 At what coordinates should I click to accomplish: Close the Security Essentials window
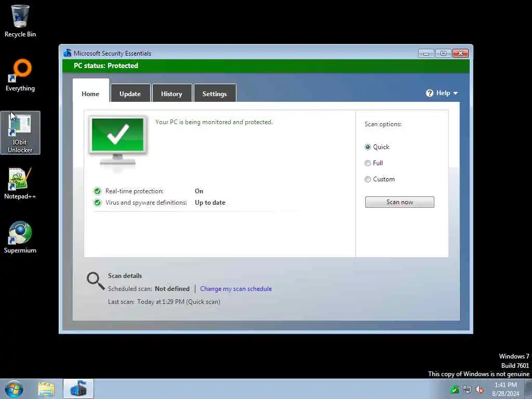tap(460, 54)
